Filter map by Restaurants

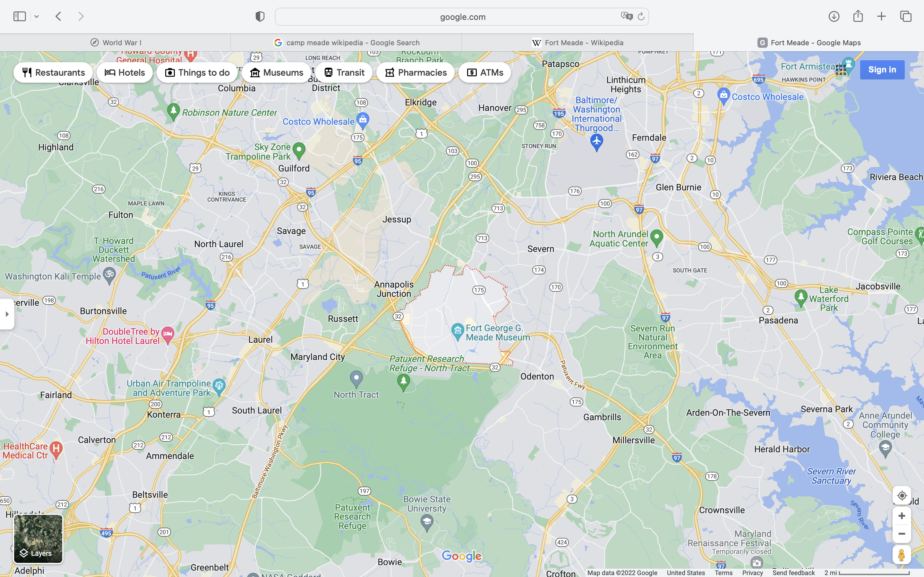coord(53,72)
